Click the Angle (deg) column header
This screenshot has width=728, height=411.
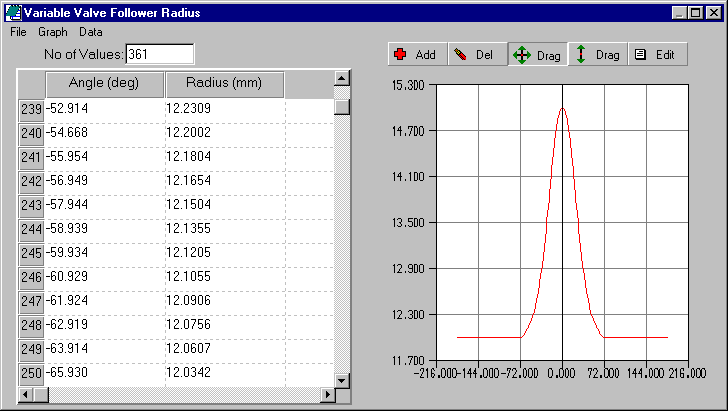[x=104, y=84]
